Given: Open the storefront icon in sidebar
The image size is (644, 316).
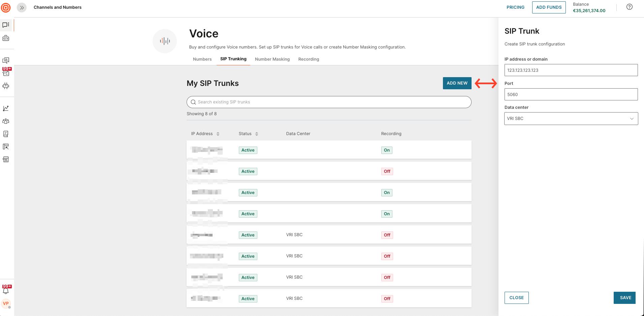Looking at the screenshot, I should point(6,159).
